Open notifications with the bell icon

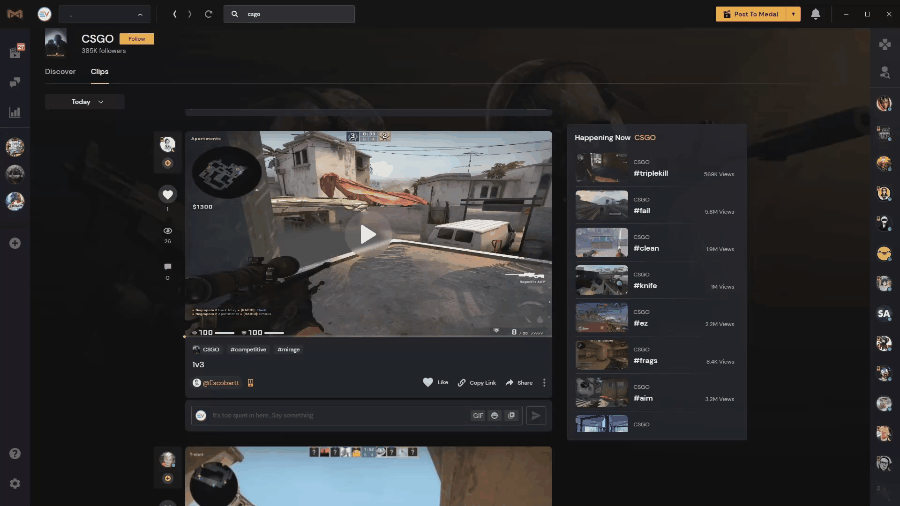(815, 14)
